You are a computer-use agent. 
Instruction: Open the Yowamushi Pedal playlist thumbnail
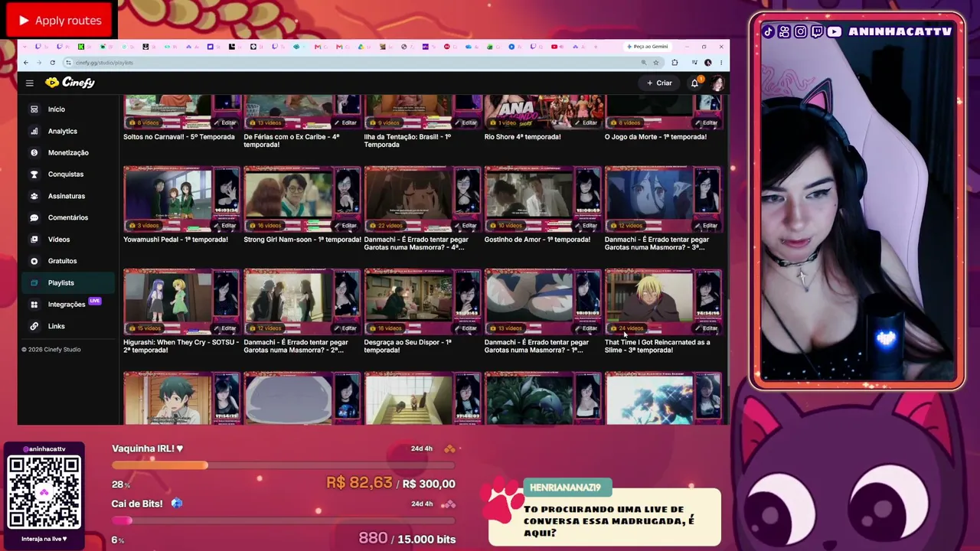(x=182, y=199)
